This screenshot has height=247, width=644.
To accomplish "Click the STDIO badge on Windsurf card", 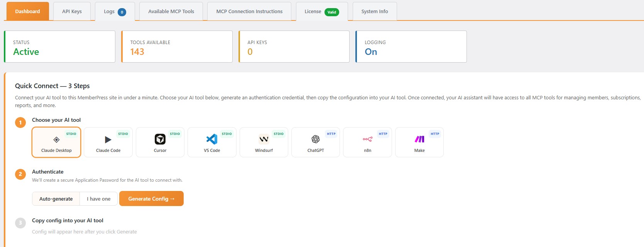I will [x=279, y=134].
